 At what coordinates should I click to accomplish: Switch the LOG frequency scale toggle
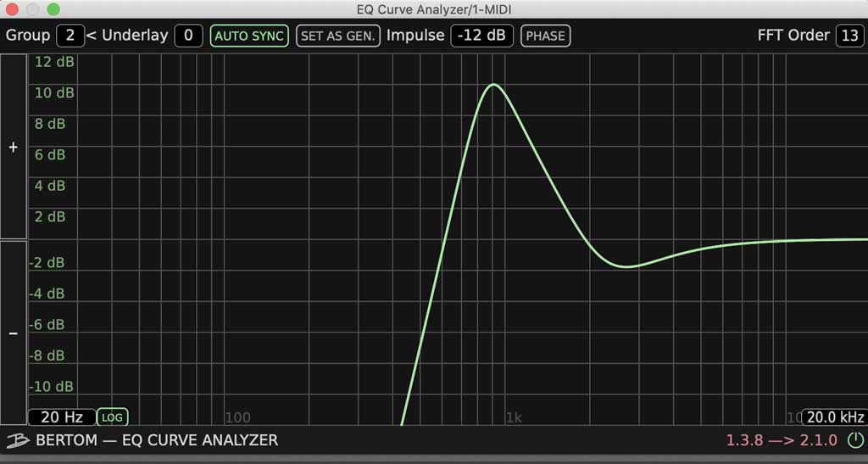pos(112,417)
